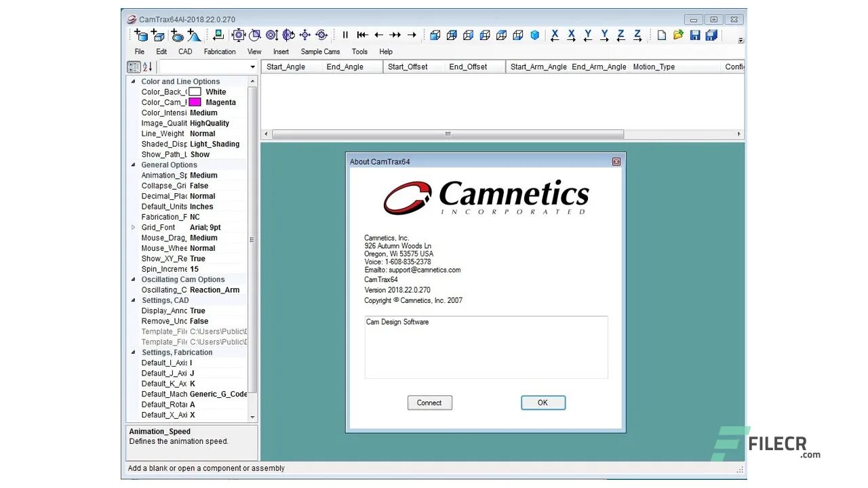
Task: Fast-forward animation with double right arrow
Action: (x=395, y=35)
